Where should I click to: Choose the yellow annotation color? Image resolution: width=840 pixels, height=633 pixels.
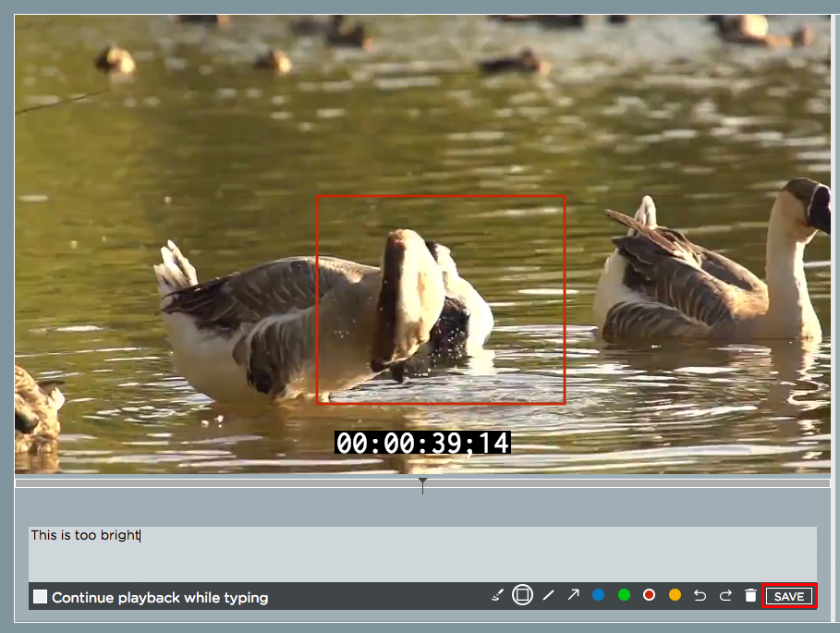coord(675,595)
